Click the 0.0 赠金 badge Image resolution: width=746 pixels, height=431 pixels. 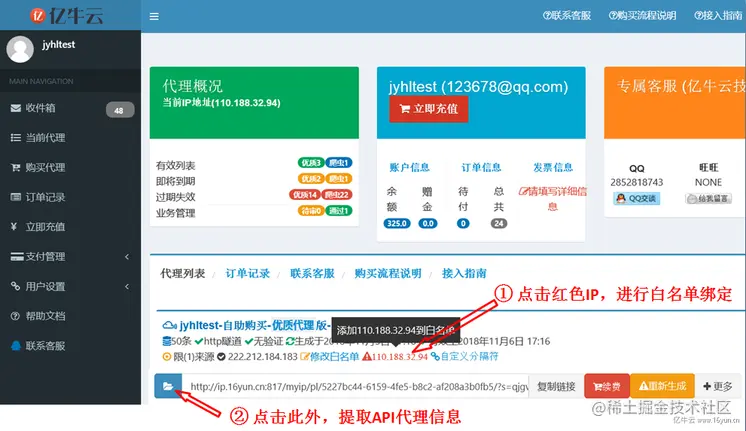pyautogui.click(x=428, y=224)
